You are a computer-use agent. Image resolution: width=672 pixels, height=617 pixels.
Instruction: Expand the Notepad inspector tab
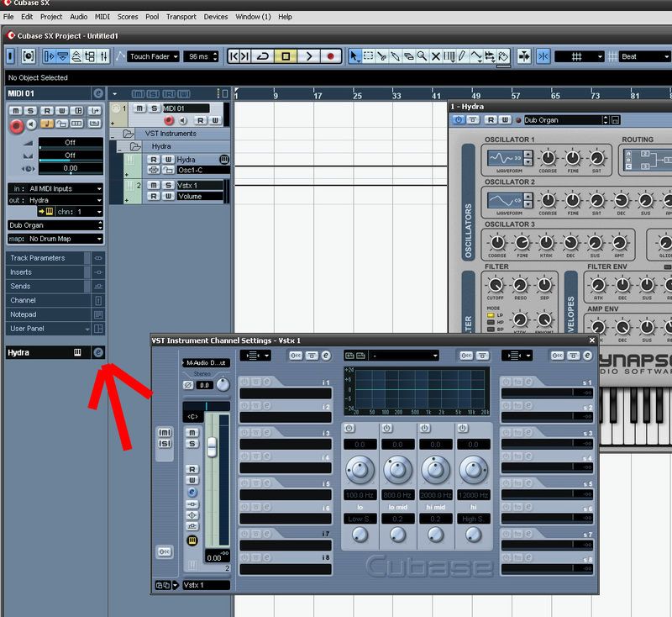tap(49, 314)
